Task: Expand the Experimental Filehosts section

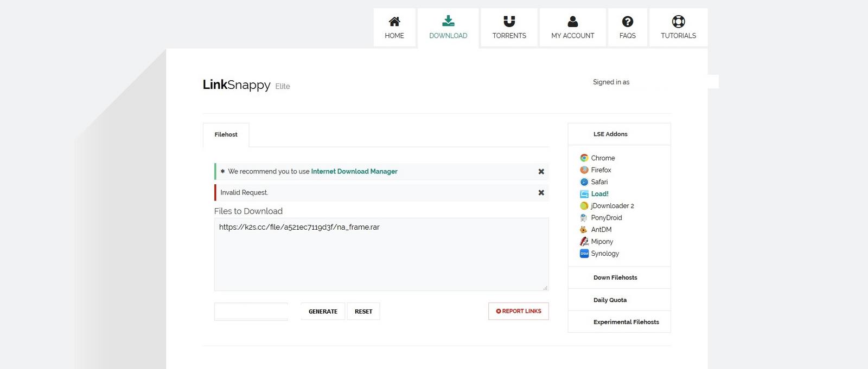Action: tap(619, 322)
